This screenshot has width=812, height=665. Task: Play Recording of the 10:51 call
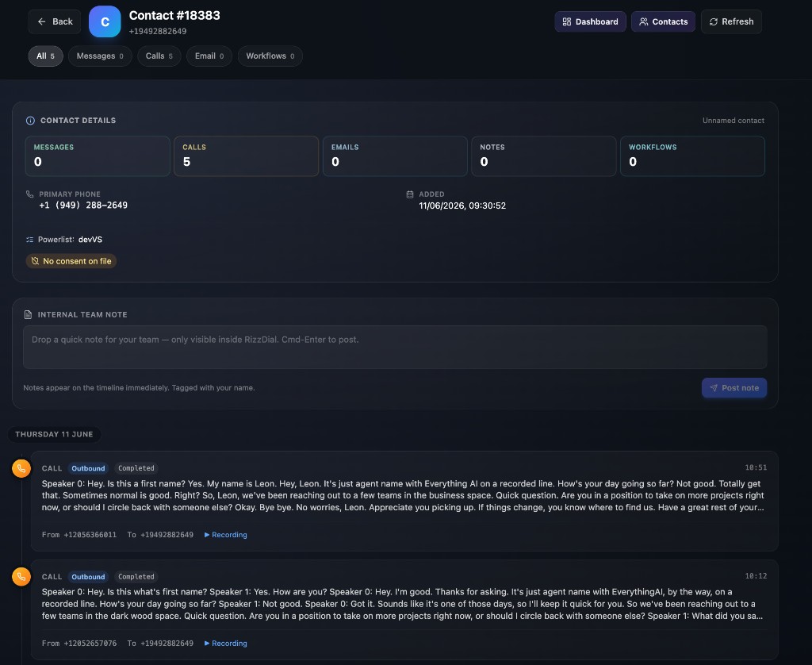(226, 535)
